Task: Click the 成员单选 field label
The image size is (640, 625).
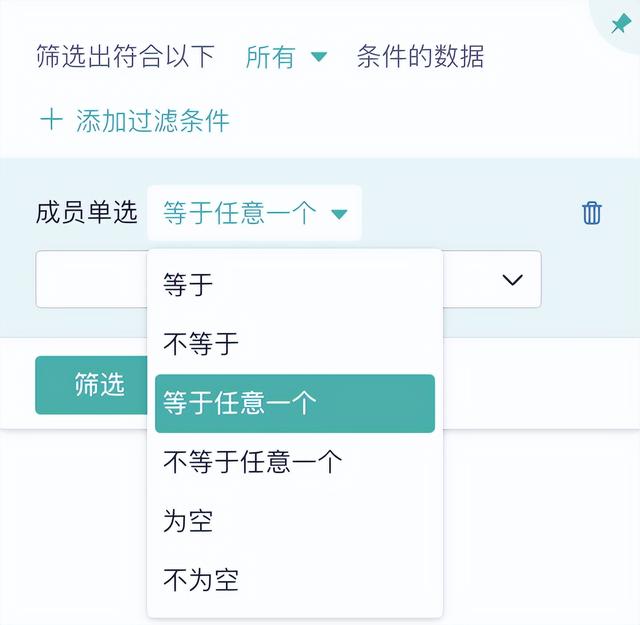Action: tap(86, 213)
